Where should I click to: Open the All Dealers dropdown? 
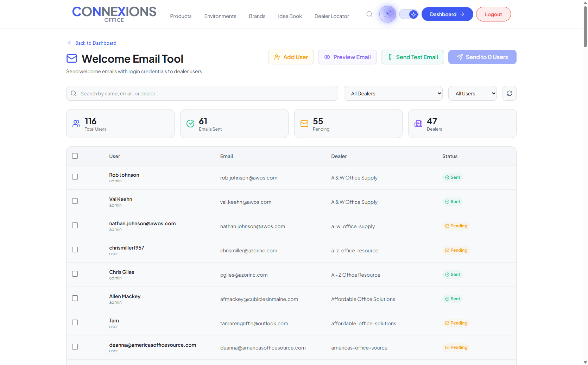393,93
